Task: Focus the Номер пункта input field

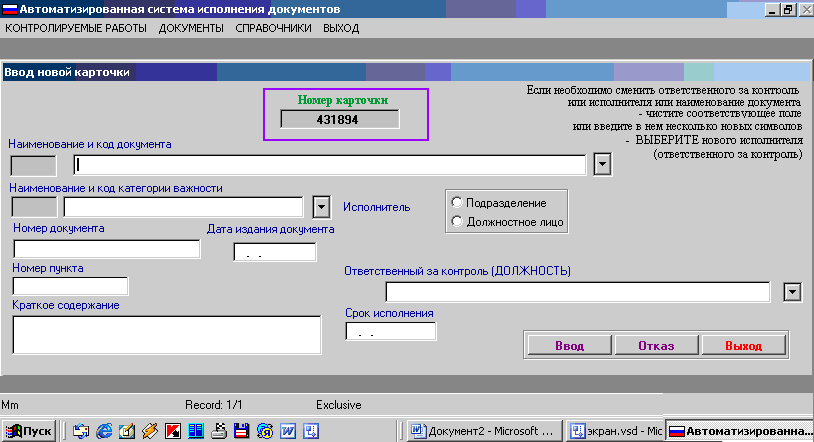Action: coord(70,286)
